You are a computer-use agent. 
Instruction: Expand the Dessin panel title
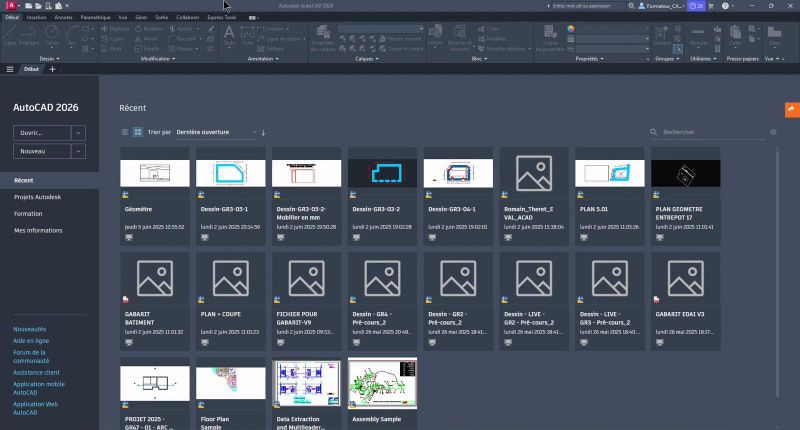point(49,59)
